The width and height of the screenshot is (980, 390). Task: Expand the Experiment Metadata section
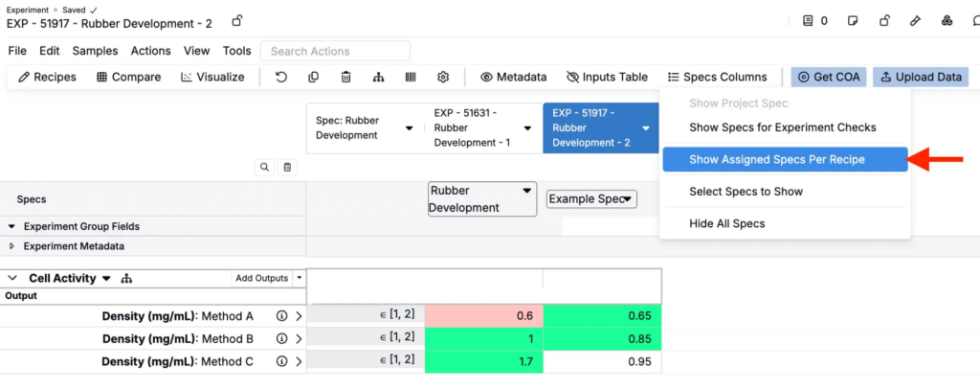(x=12, y=246)
